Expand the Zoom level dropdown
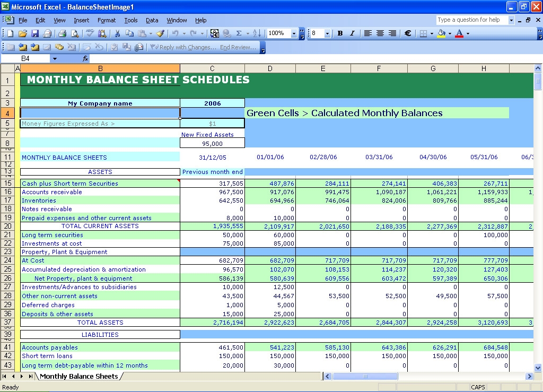This screenshot has width=543, height=392. point(293,33)
